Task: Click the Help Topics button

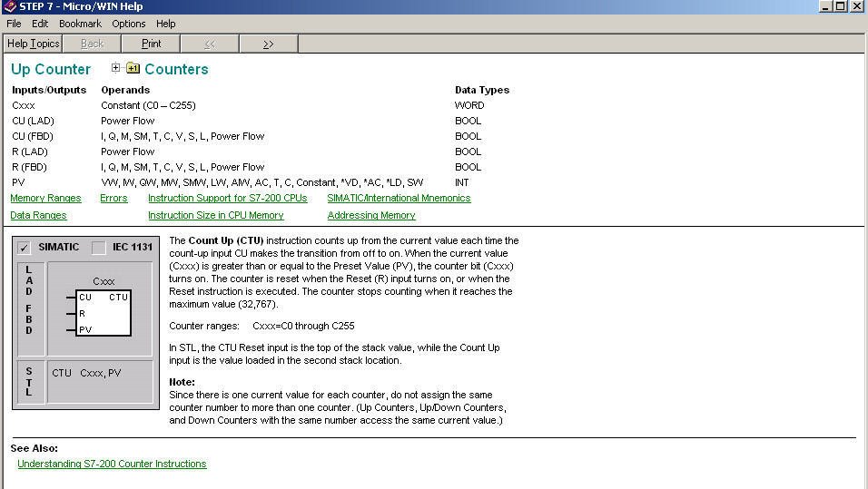Action: coord(34,44)
